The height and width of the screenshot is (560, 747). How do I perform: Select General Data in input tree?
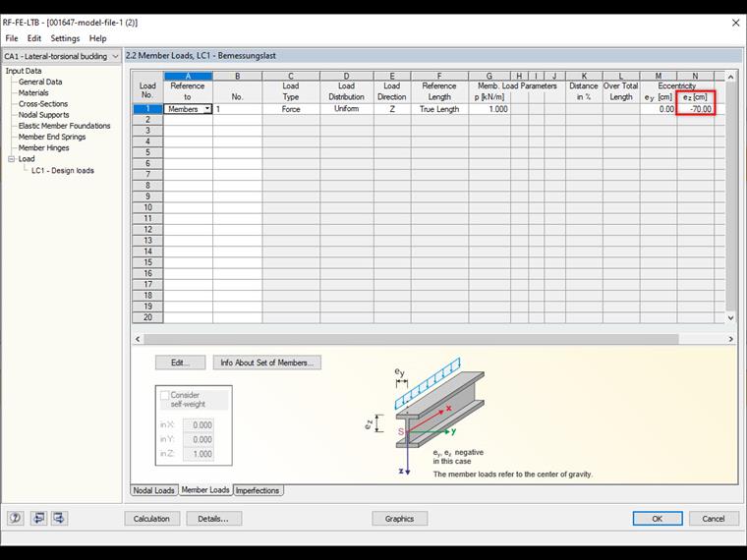point(40,82)
